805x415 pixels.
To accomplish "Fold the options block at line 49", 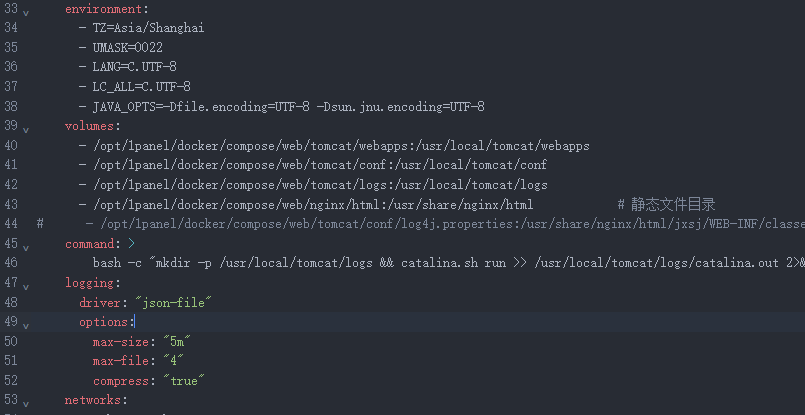I will [25, 323].
